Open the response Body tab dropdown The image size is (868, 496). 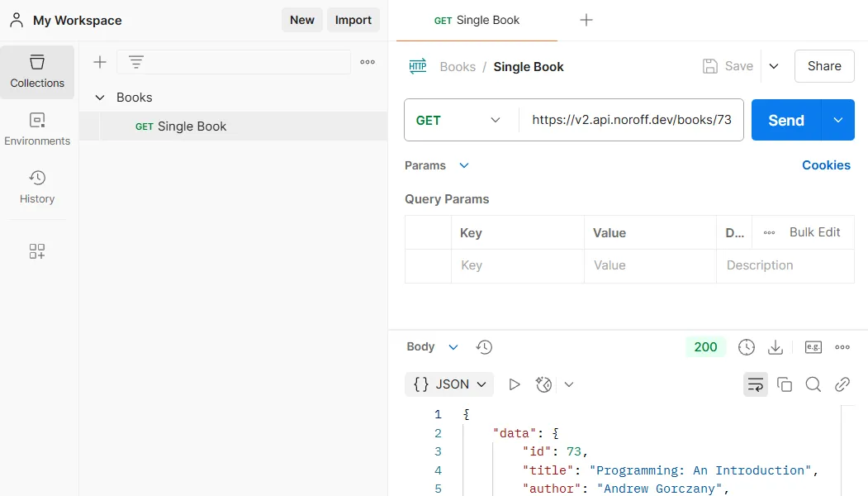click(x=453, y=347)
